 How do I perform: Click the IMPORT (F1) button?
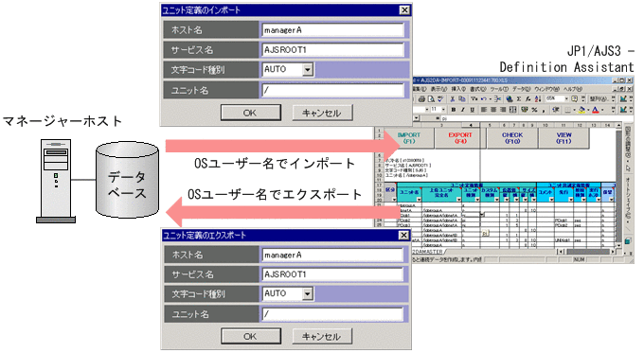click(409, 138)
